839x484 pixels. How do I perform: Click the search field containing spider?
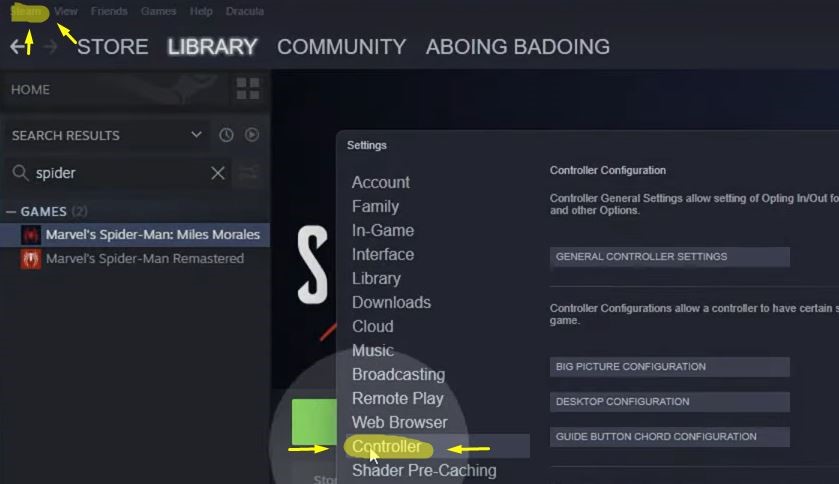point(118,173)
